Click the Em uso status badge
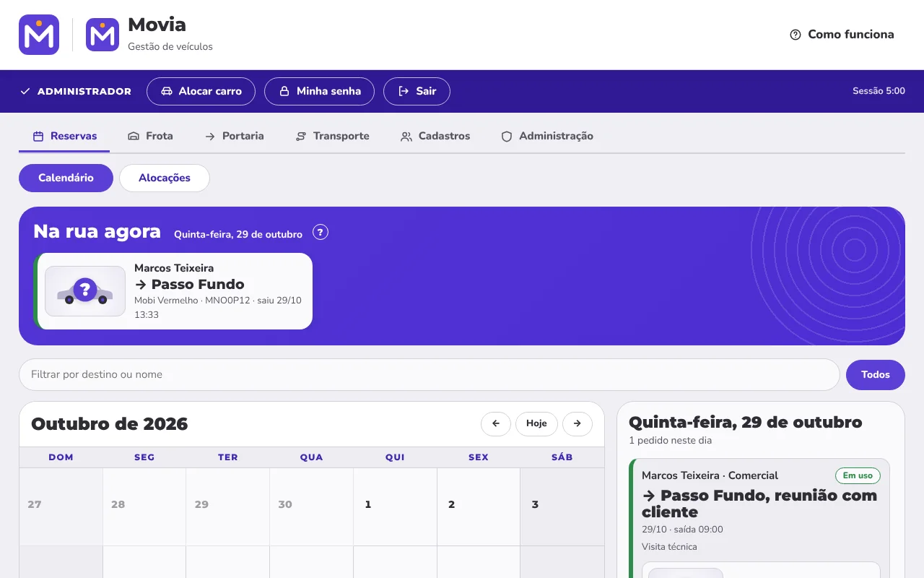The height and width of the screenshot is (578, 924). point(858,475)
